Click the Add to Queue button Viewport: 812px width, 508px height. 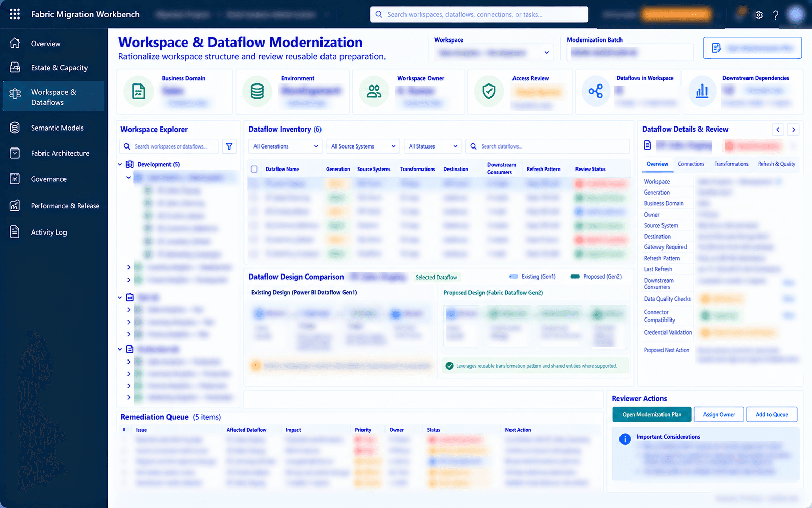tap(772, 415)
